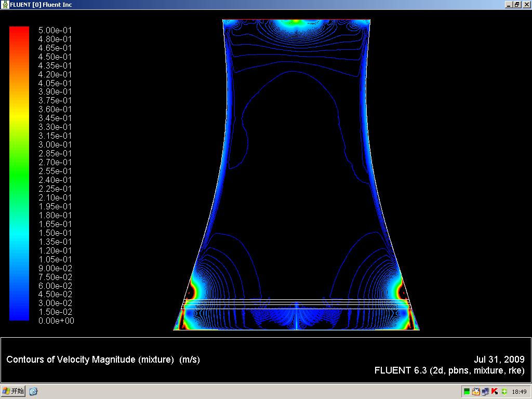Click the FLUENT 6.3 solver info text
The height and width of the screenshot is (399, 532).
pyautogui.click(x=449, y=370)
